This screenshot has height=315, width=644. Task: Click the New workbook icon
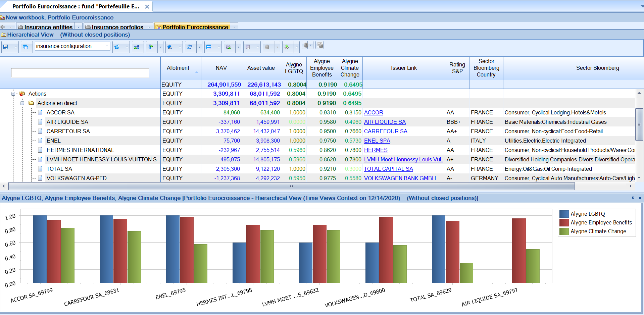point(3,18)
